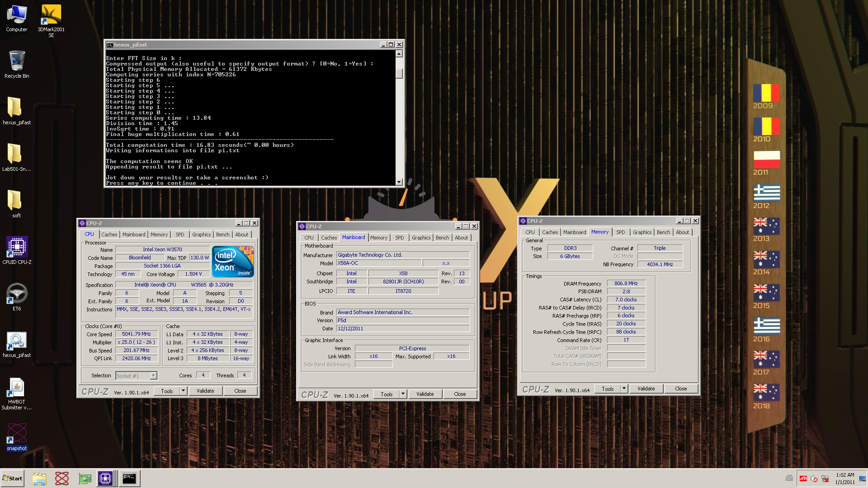Select the HWBOT Submitter desktop icon
The image size is (868, 488).
(x=17, y=394)
